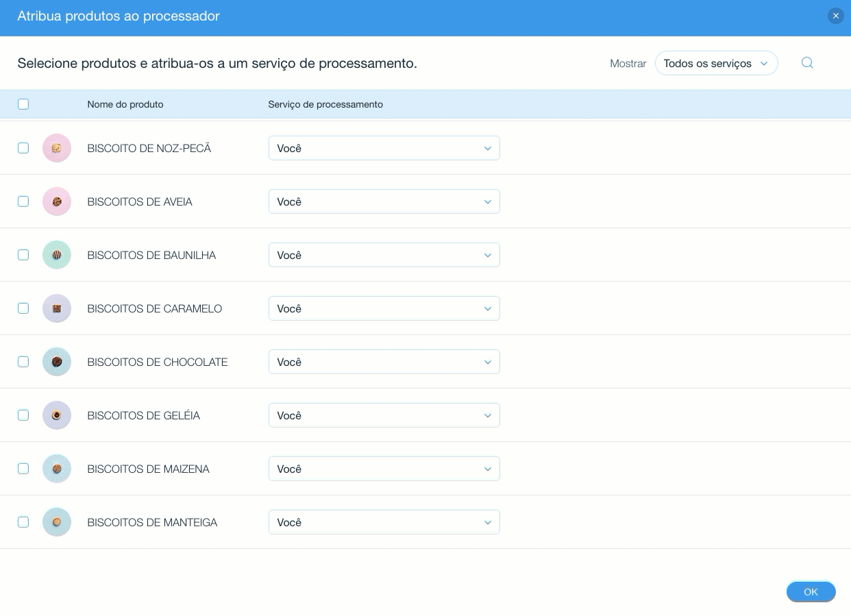Click BISCOITO DE NOZ-PECÃ product thumbnail
851x616 pixels.
tap(57, 148)
